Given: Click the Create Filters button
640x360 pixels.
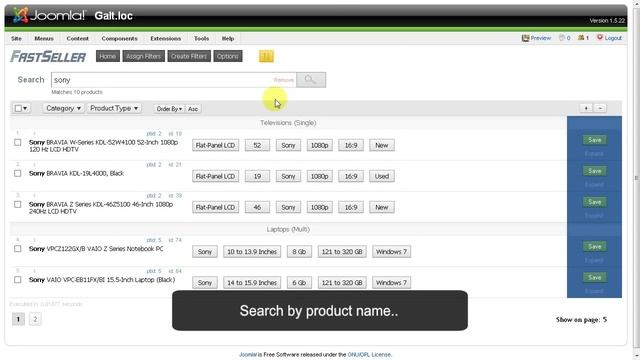Looking at the screenshot, I should [x=189, y=56].
